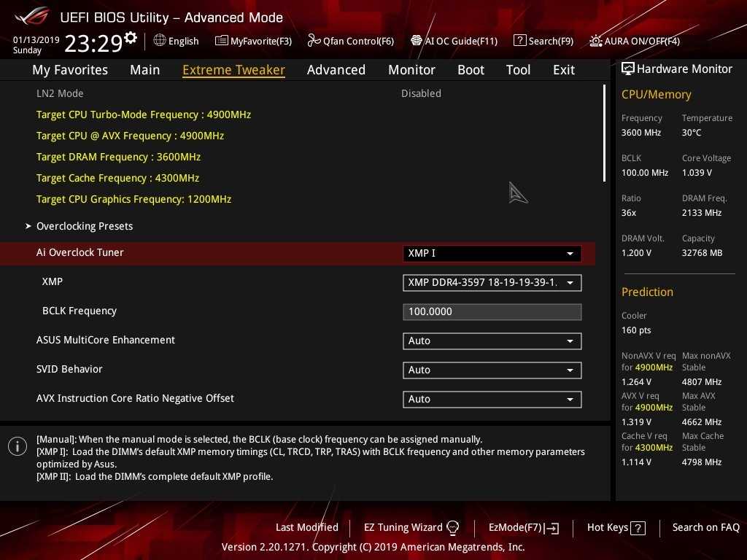Open the SVID Behavior dropdown

click(x=492, y=370)
